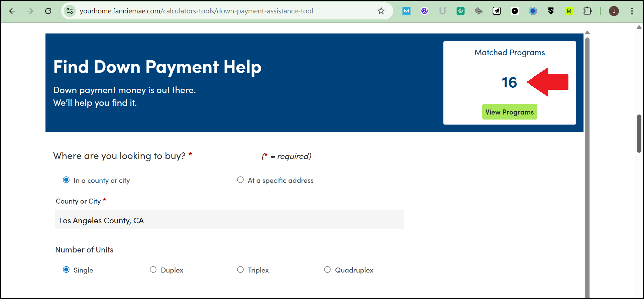The image size is (644, 299).
Task: Select 'At a specific address' option
Action: pos(240,180)
